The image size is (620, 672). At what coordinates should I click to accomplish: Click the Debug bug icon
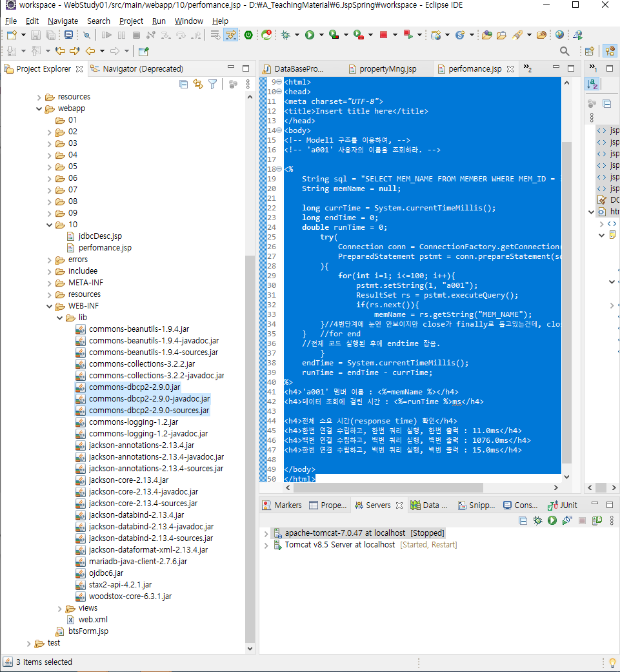click(286, 35)
